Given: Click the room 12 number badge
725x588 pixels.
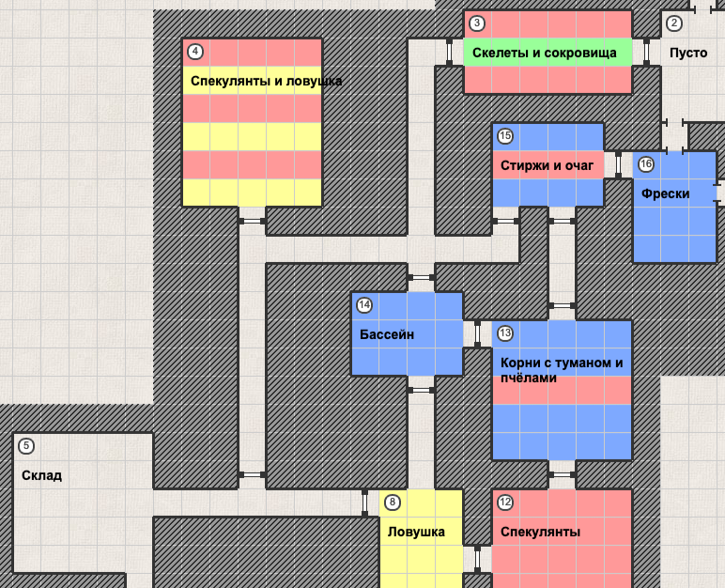Looking at the screenshot, I should [505, 503].
